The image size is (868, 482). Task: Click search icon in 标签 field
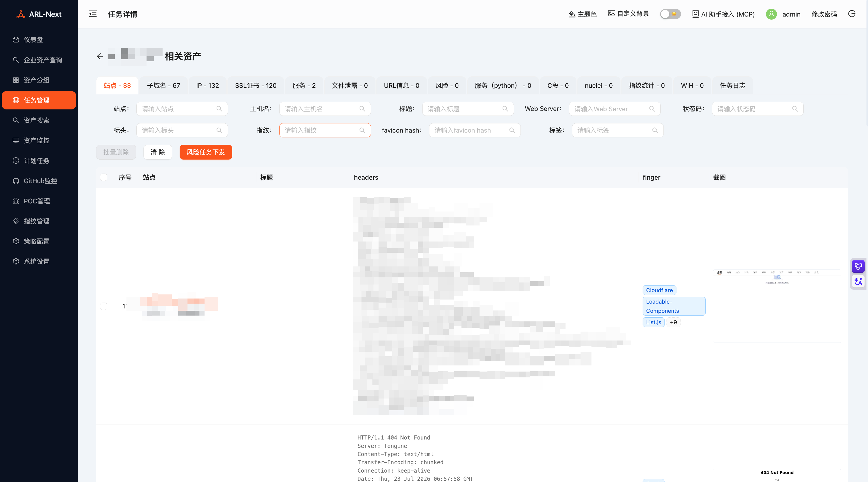point(655,131)
